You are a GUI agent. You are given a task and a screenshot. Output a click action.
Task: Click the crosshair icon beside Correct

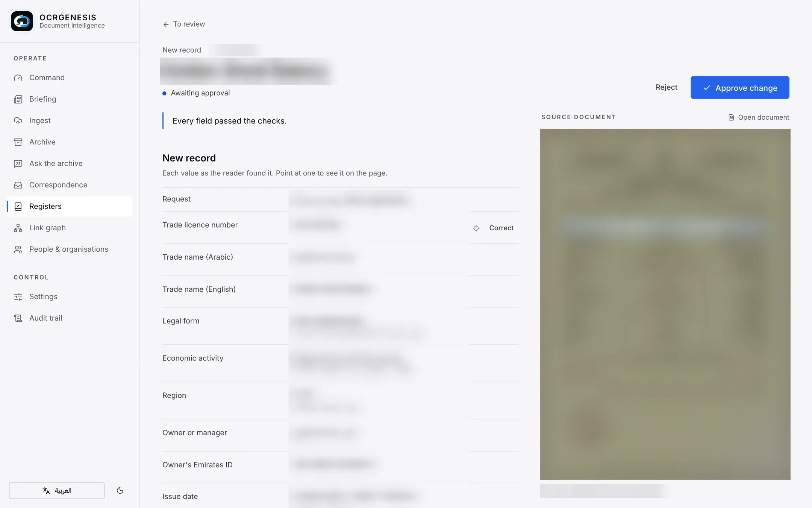476,228
